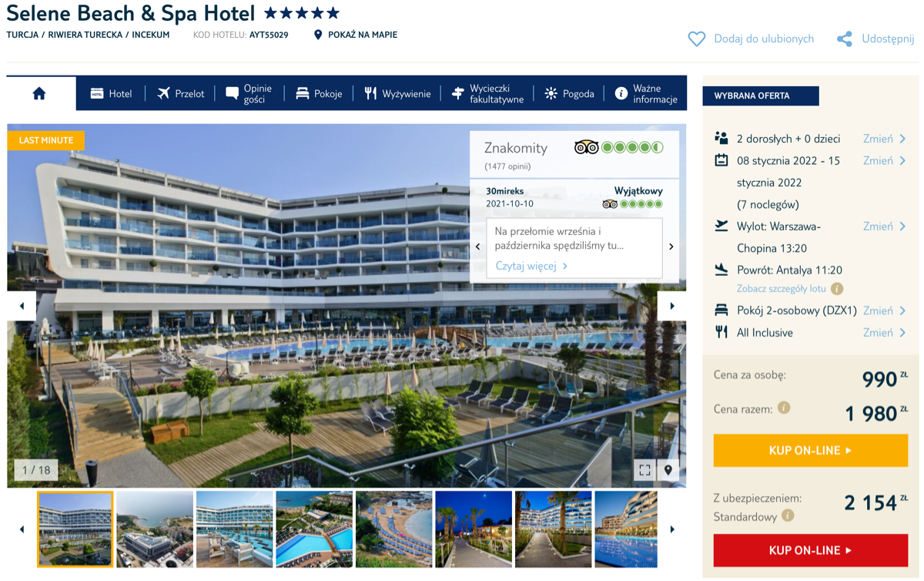Show next main hotel photo
Screen dimensions: 924x581
(x=672, y=306)
